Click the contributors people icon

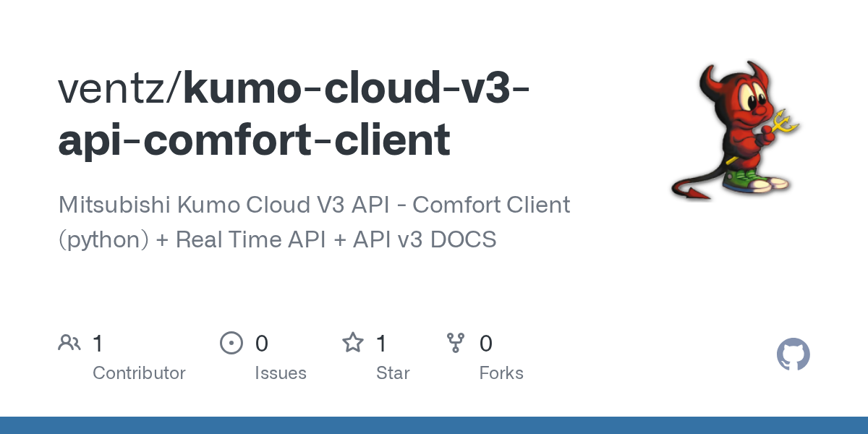point(69,343)
